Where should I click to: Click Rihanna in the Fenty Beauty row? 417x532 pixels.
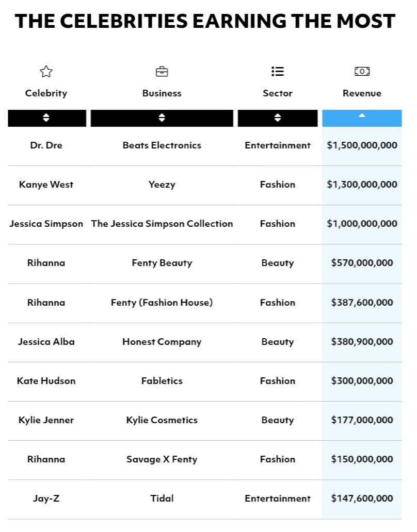46,263
